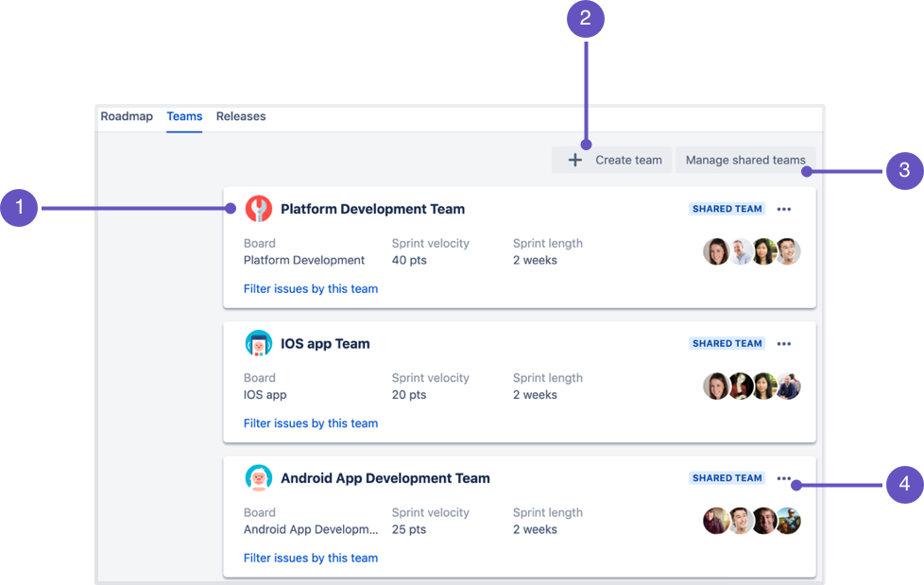Open Filter issues by this team on Platform Development
Screen dimensions: 924x585
(x=311, y=288)
